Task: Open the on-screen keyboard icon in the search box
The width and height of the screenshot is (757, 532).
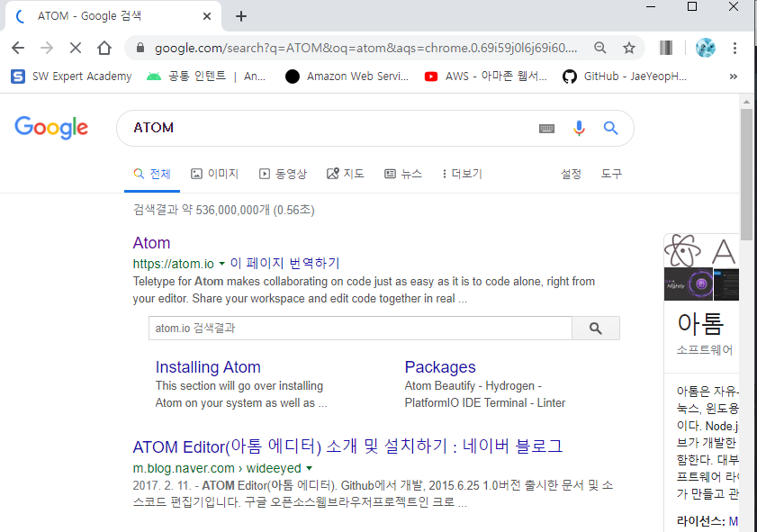Action: click(x=546, y=129)
